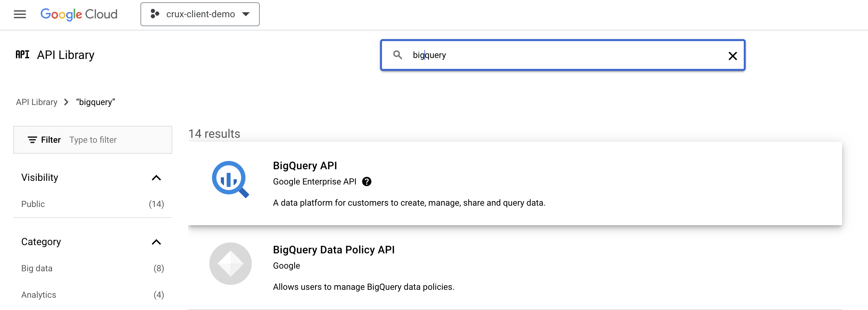
Task: Focus the bigquery search field
Action: pos(563,55)
